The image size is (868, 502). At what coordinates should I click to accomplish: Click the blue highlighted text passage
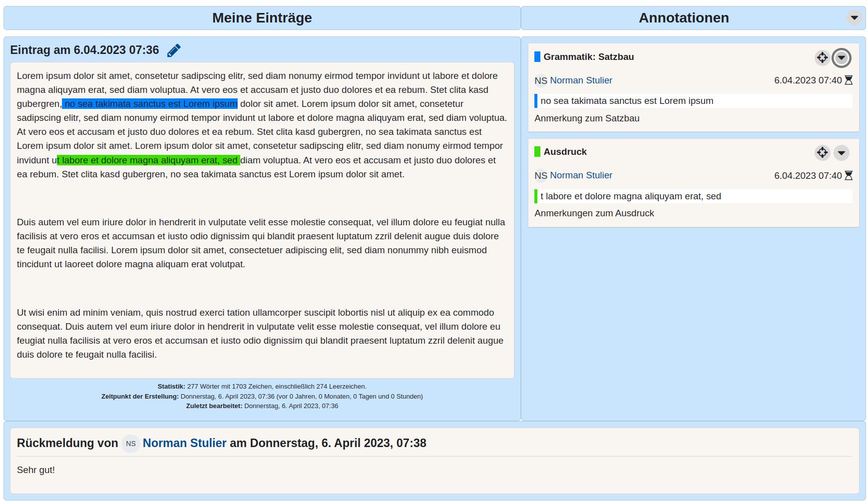150,104
